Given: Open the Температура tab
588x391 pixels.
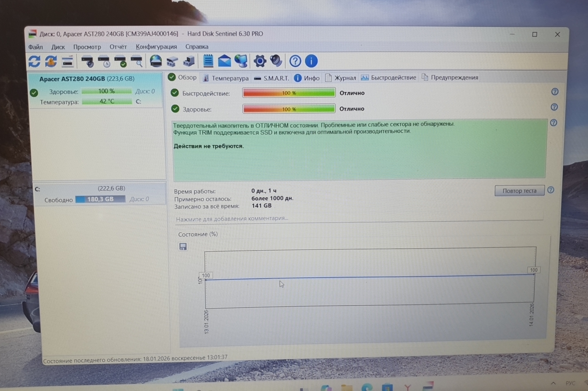Looking at the screenshot, I should tap(226, 78).
